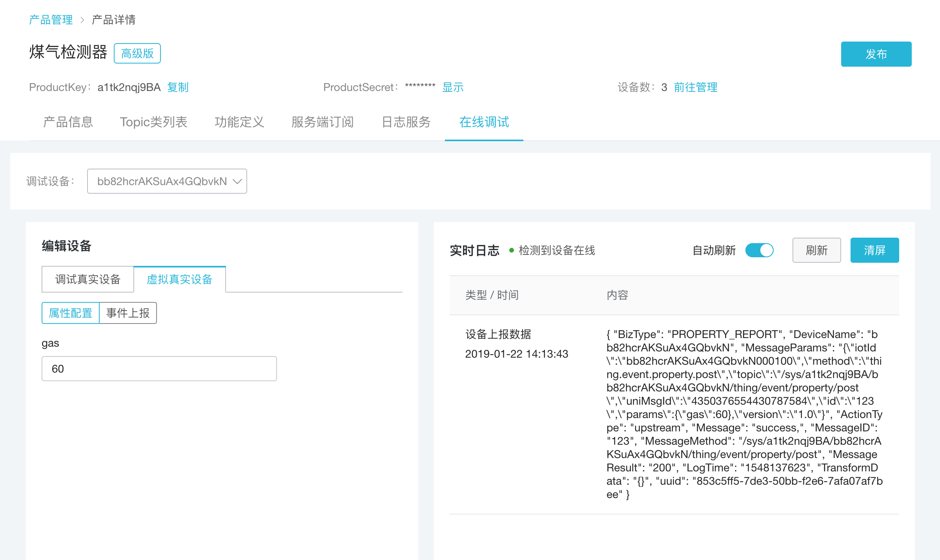Click the 发布 publish button
The height and width of the screenshot is (560, 940).
[x=876, y=54]
